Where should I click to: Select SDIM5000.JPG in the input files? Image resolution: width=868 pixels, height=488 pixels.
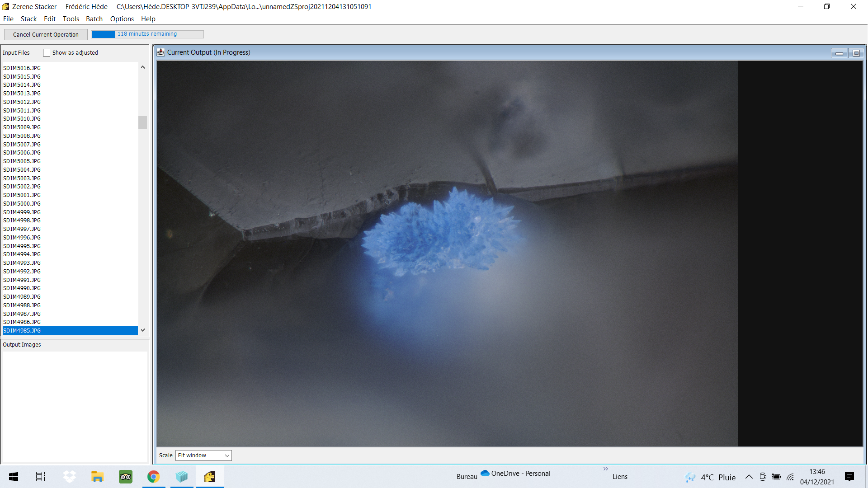[22, 204]
